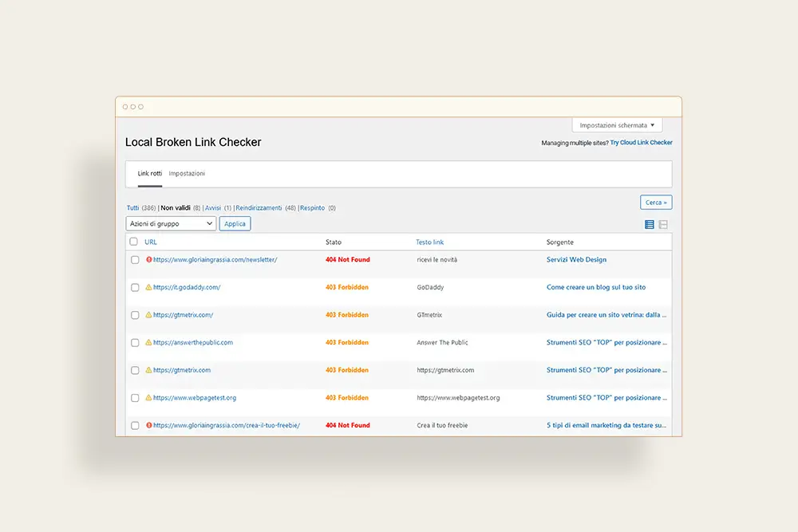Click error icon beside crea-il-tuo-freebie URL

click(149, 425)
